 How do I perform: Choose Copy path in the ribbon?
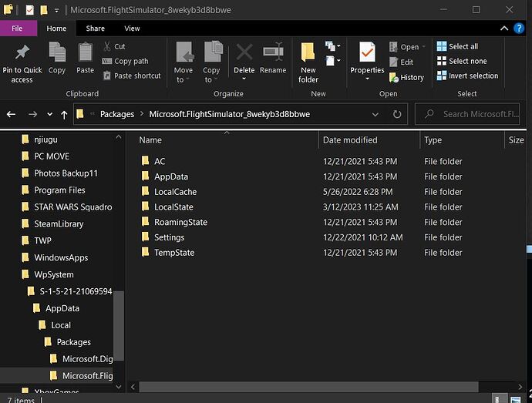(x=125, y=61)
